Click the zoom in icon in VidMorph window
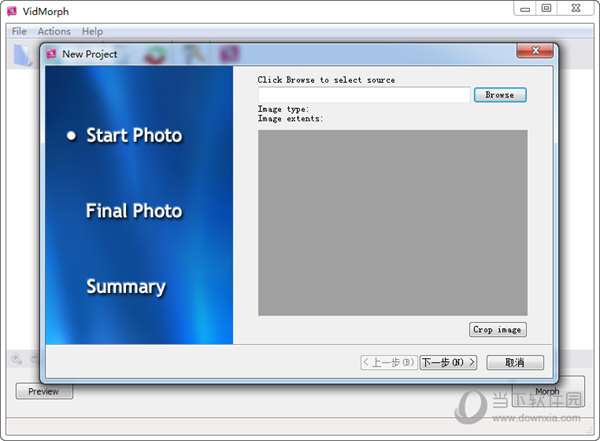This screenshot has height=441, width=600. coord(17,359)
